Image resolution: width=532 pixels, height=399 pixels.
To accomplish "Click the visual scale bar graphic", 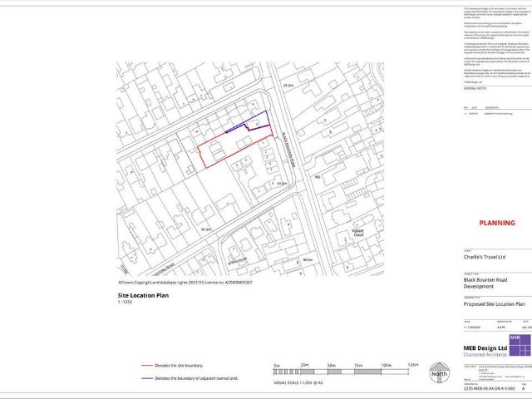I will click(x=341, y=372).
